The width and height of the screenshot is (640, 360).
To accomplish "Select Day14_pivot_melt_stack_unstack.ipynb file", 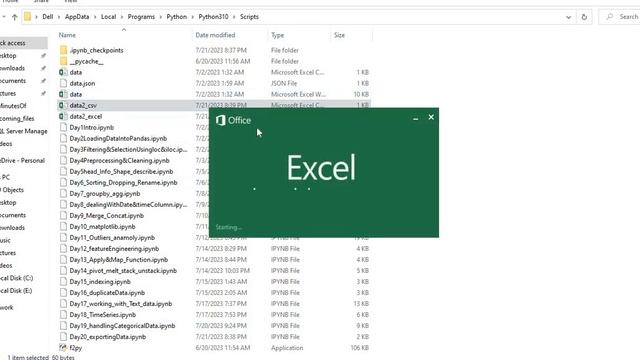I will tap(123, 271).
